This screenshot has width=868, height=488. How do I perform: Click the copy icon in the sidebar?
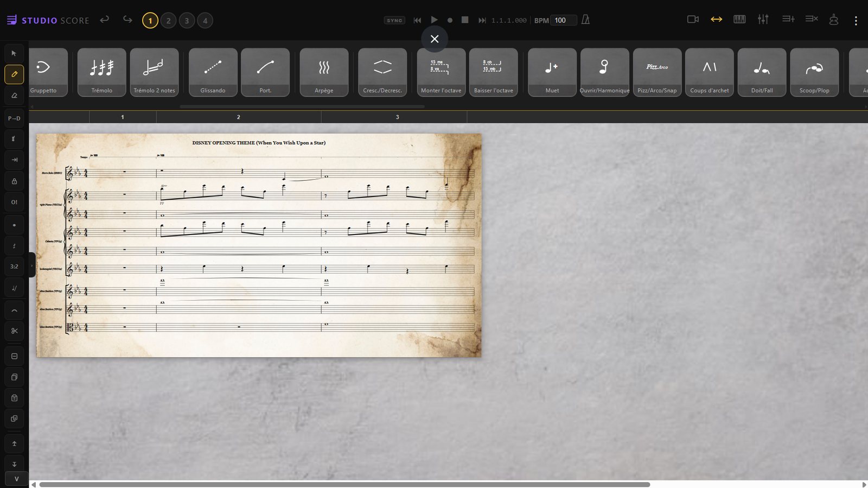[x=14, y=377]
